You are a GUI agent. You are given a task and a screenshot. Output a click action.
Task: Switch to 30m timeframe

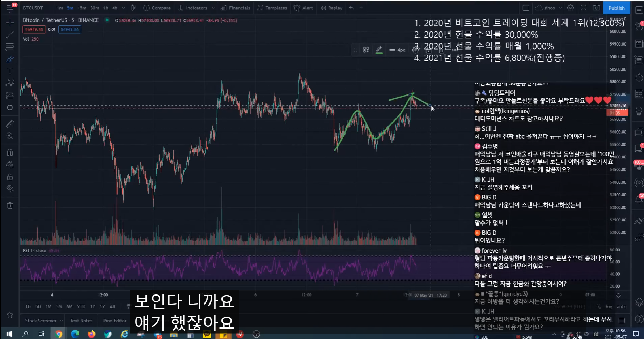click(95, 8)
